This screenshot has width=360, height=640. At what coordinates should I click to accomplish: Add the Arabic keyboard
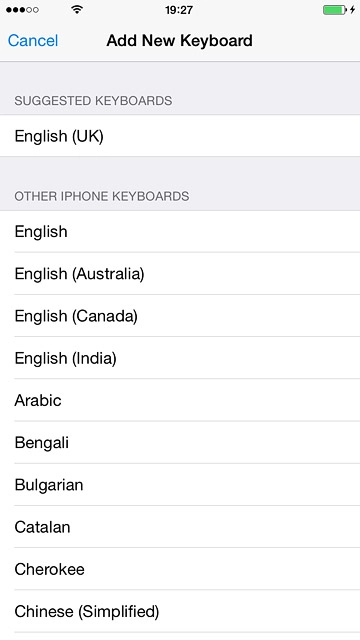[180, 400]
